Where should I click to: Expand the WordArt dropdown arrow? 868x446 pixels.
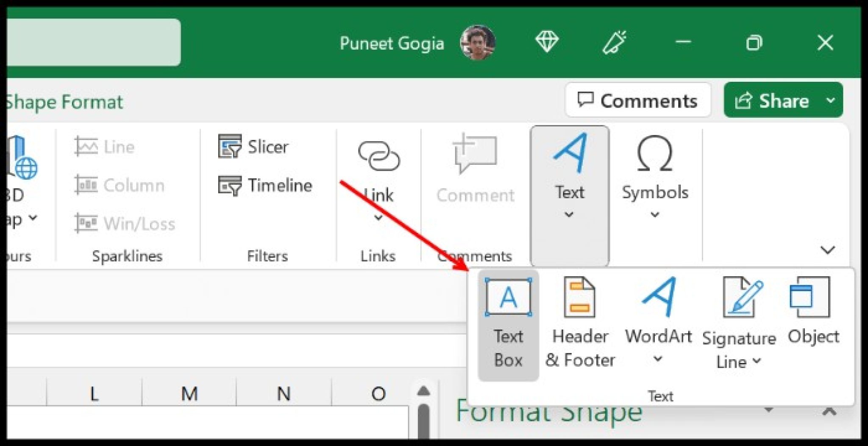tap(658, 359)
